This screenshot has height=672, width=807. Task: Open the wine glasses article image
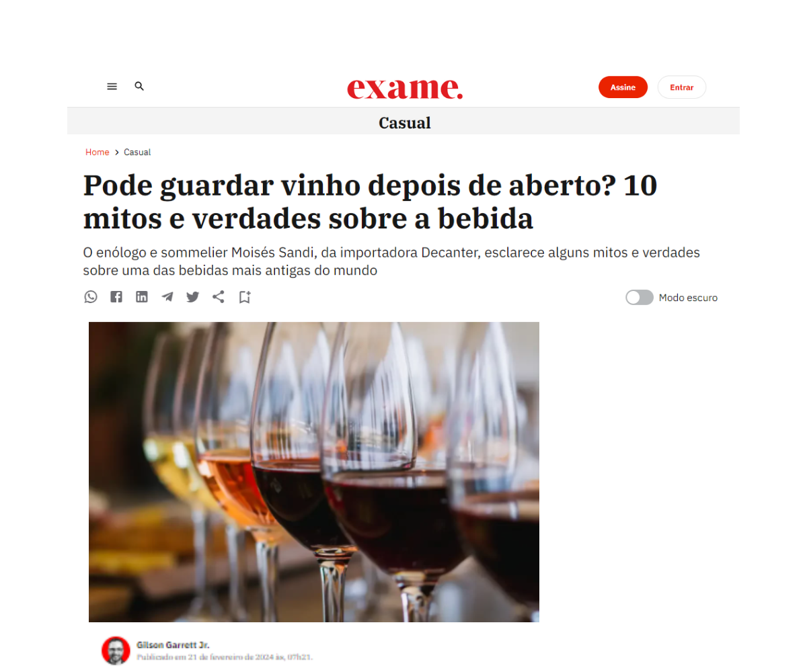coord(314,472)
